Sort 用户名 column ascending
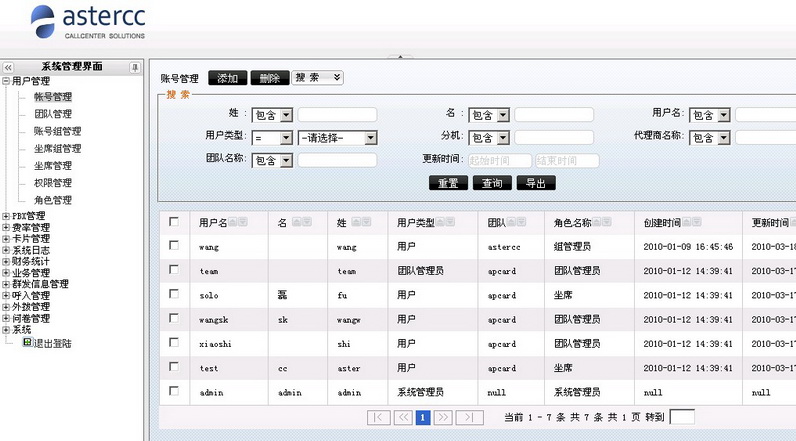 (232, 222)
